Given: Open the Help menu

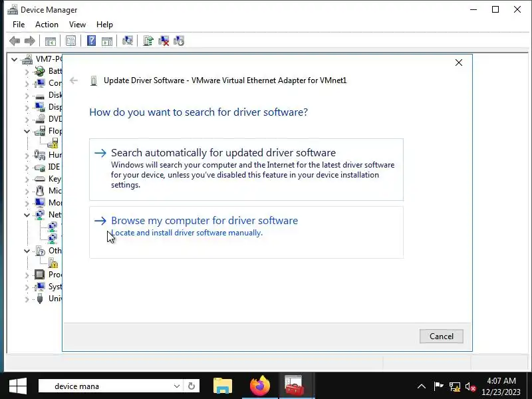Looking at the screenshot, I should pos(104,25).
